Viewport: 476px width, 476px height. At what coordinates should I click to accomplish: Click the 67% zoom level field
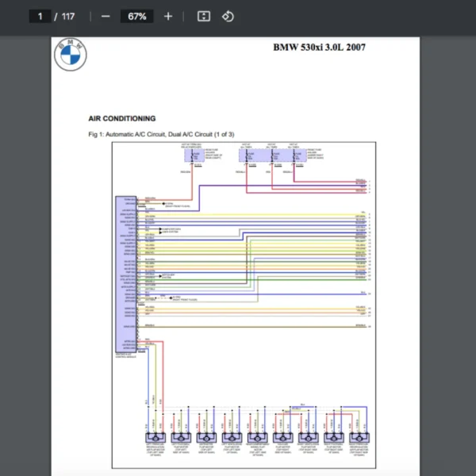tap(136, 17)
